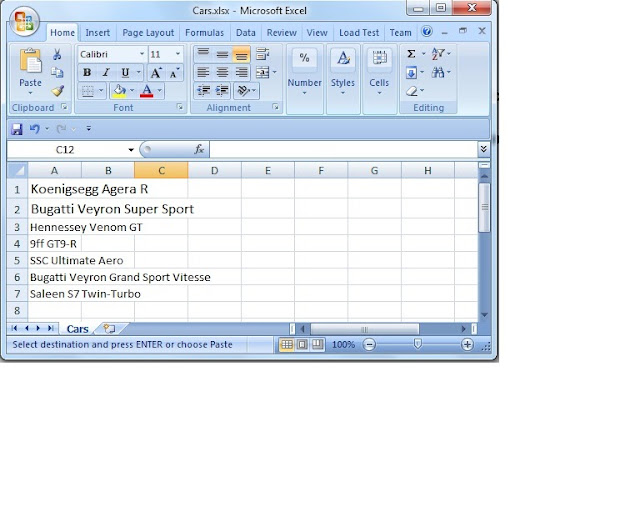
Task: Center cell text horizontally
Action: tap(222, 73)
